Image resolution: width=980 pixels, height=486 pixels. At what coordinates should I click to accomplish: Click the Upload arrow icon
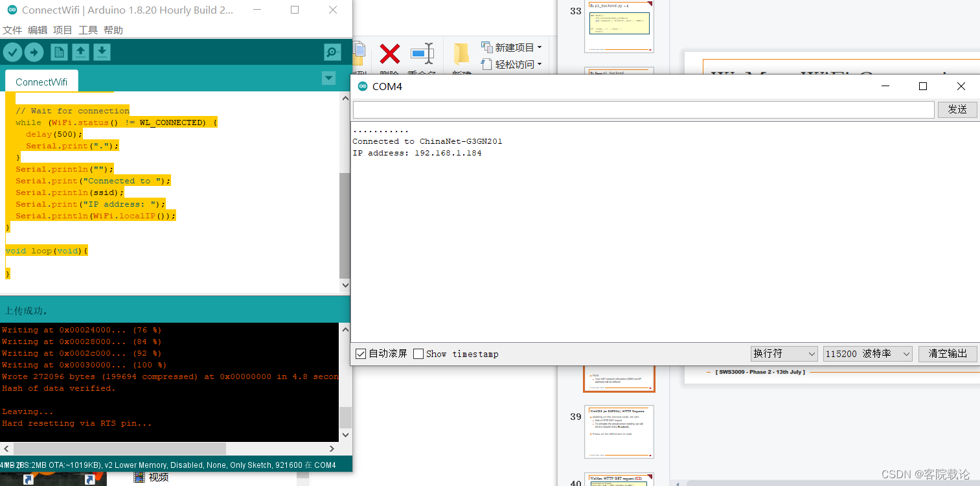coord(34,52)
